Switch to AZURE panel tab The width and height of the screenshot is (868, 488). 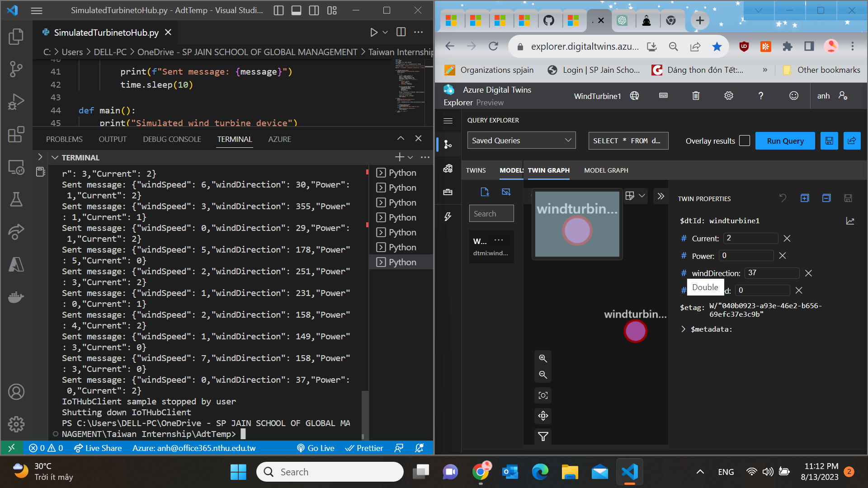279,139
